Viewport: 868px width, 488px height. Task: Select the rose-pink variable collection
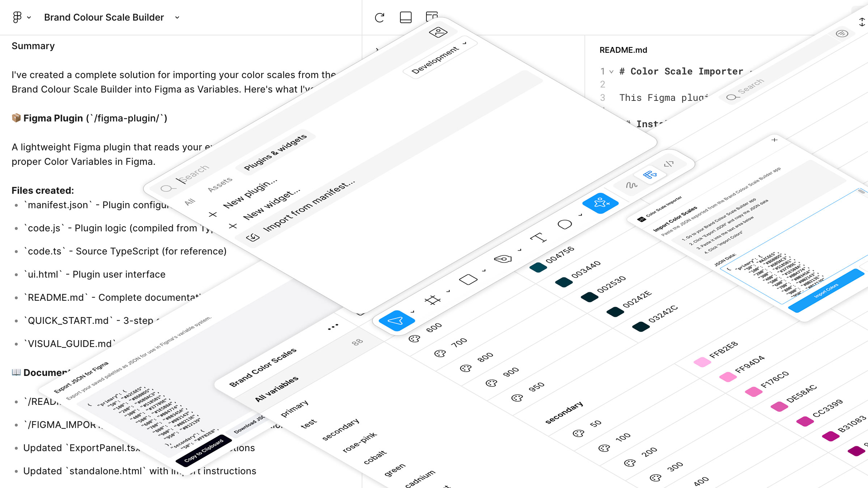[x=359, y=442]
